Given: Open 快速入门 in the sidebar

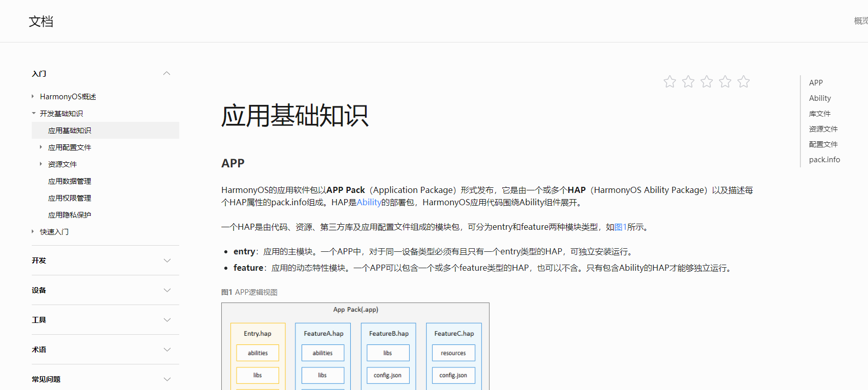Looking at the screenshot, I should click(54, 232).
